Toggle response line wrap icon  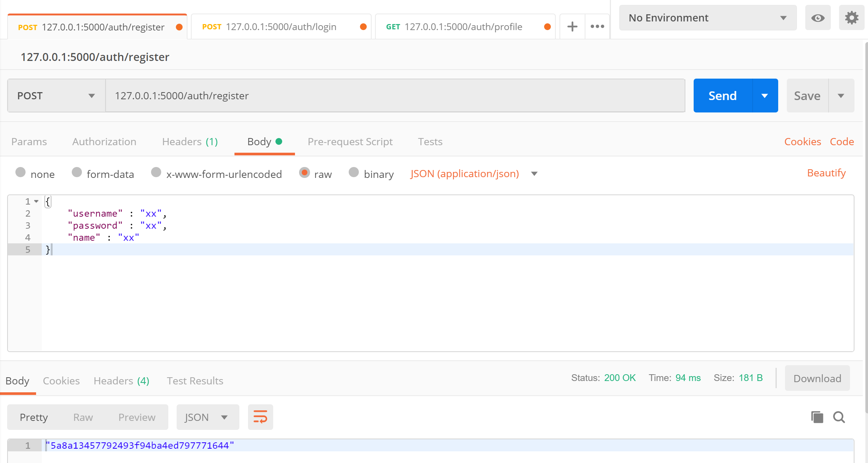tap(260, 417)
